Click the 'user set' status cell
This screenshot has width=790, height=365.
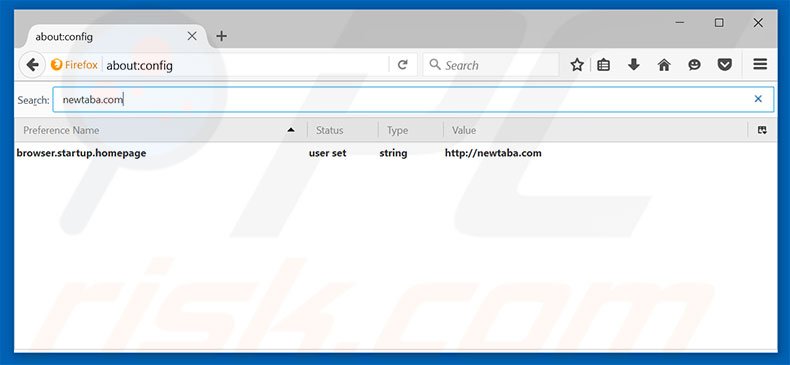click(327, 153)
